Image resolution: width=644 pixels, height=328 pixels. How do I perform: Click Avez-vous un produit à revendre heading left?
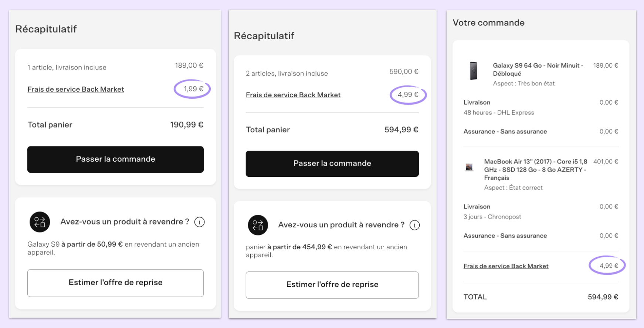coord(125,222)
